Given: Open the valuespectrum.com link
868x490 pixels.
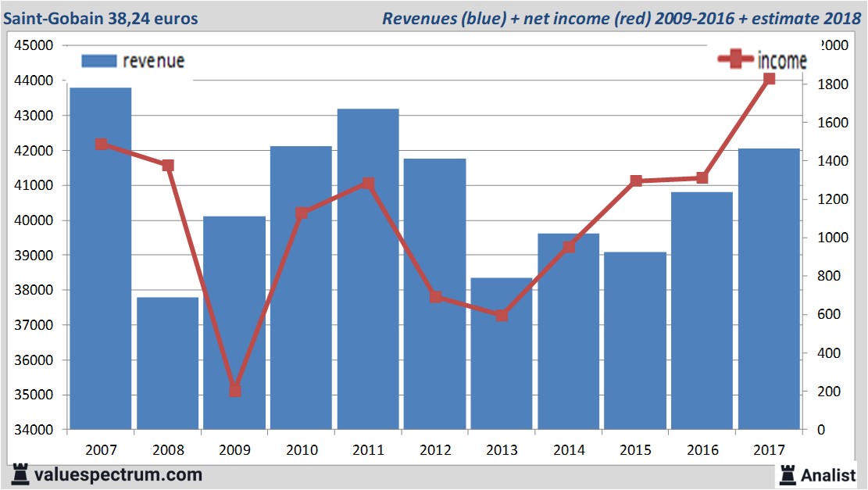Looking at the screenshot, I should [x=117, y=474].
